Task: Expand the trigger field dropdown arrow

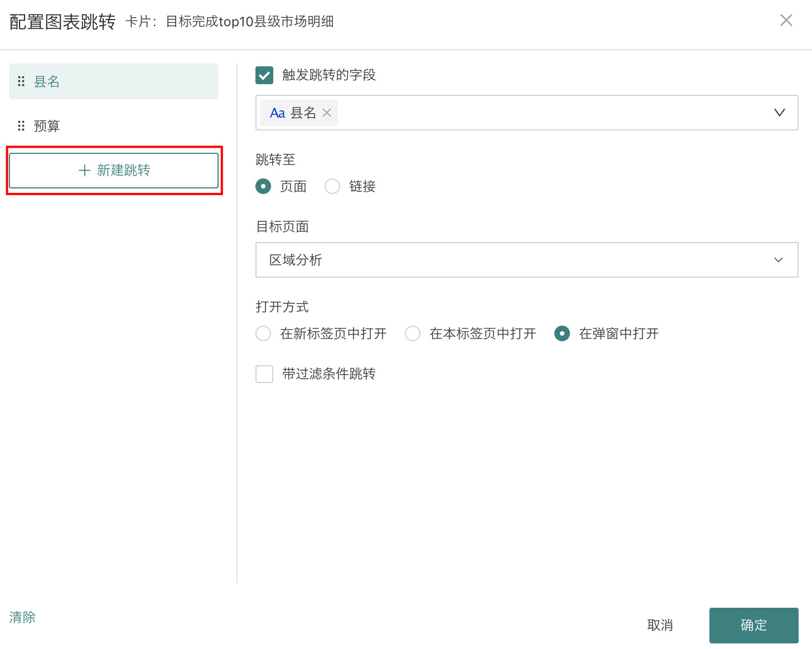Action: click(779, 113)
